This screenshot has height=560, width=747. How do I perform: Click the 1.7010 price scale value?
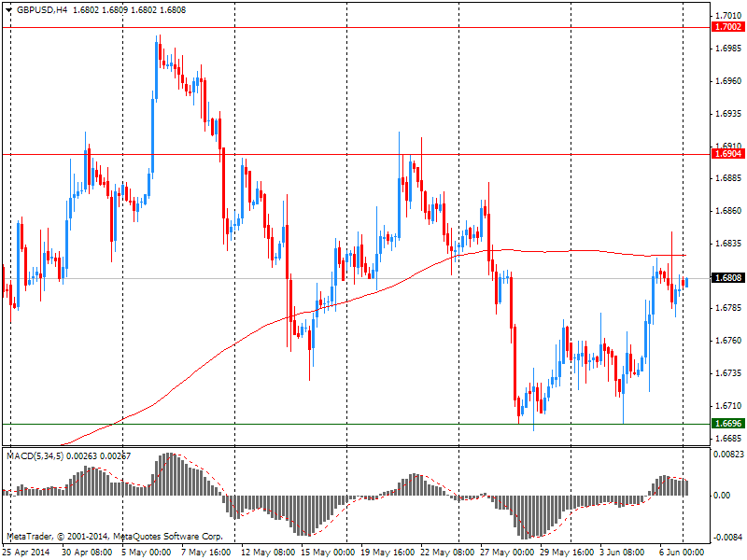[728, 16]
